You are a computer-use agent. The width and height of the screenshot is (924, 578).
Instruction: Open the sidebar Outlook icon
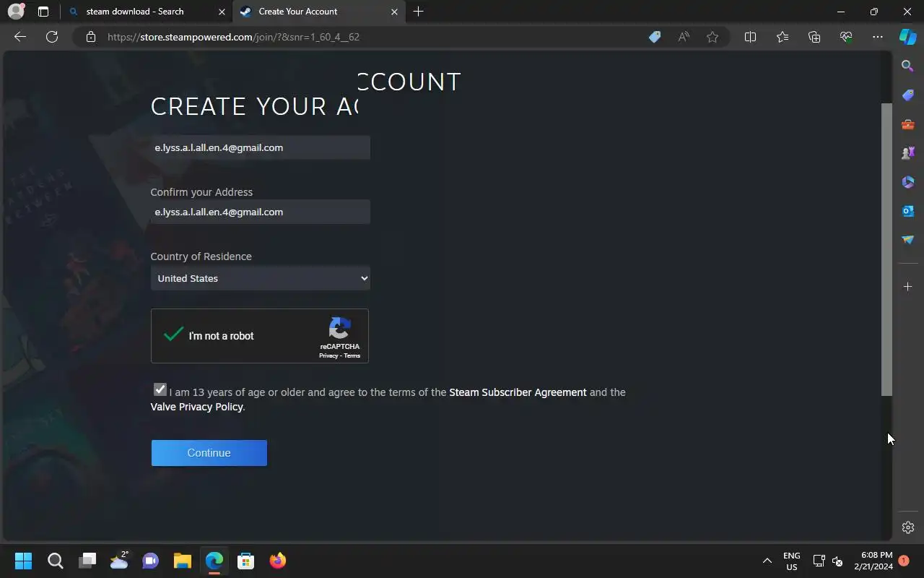(x=908, y=210)
